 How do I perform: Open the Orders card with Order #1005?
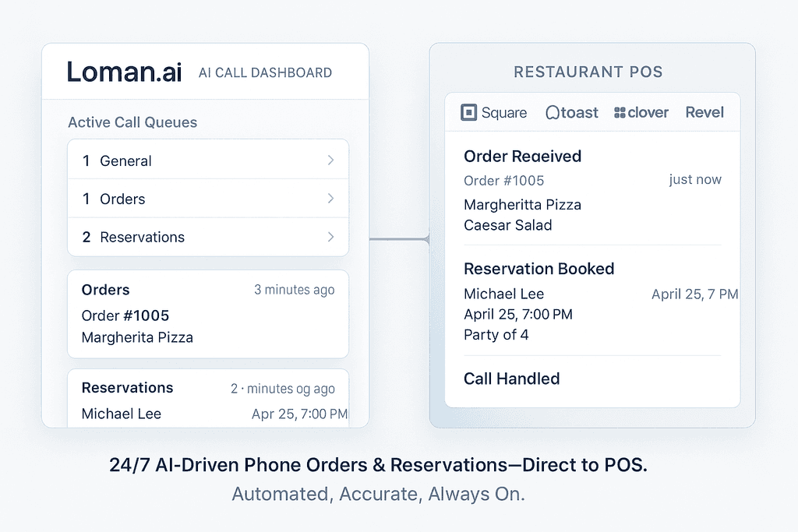pos(207,314)
